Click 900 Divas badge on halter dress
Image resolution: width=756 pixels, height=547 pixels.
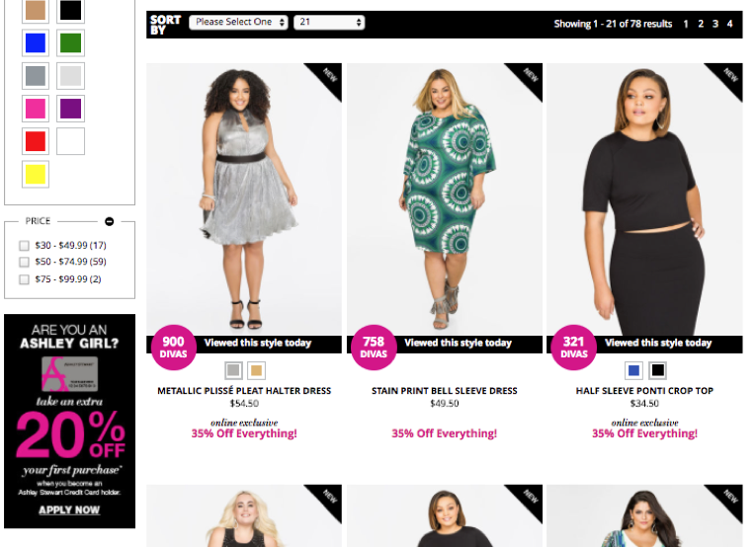[173, 348]
